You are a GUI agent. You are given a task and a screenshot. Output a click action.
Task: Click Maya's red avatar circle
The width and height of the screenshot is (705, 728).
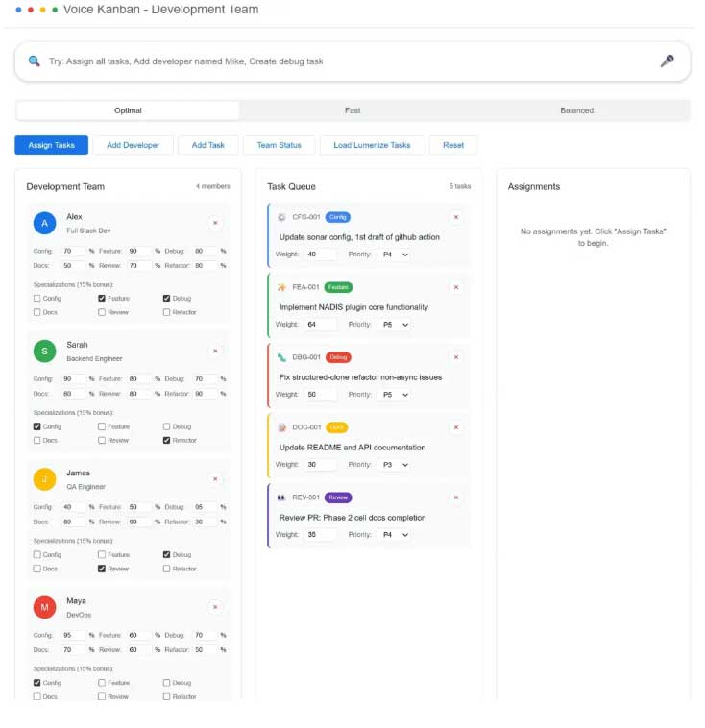(44, 608)
